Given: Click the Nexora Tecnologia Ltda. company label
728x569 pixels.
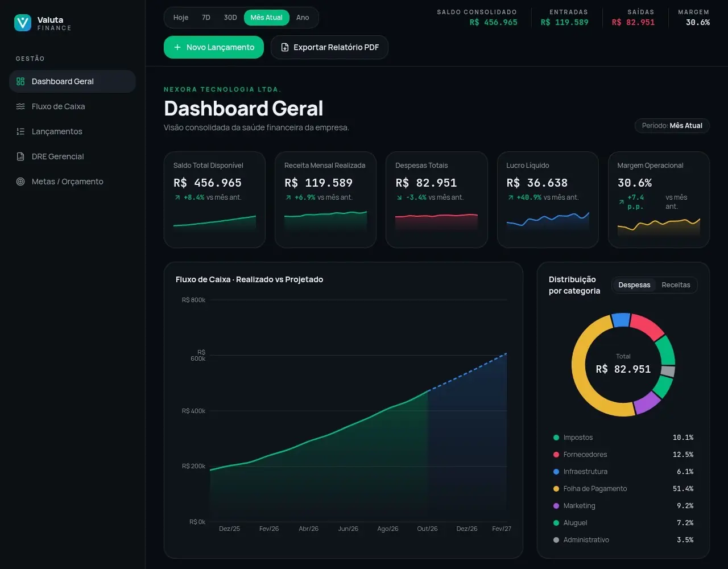Looking at the screenshot, I should [223, 89].
